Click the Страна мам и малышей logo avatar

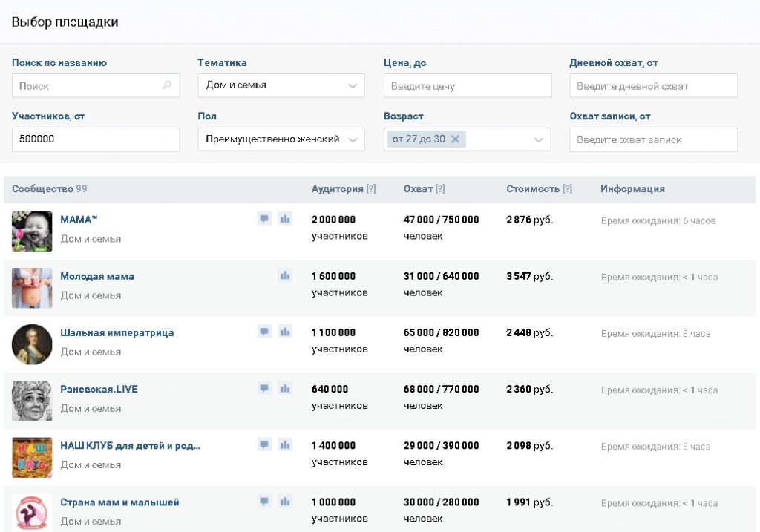pyautogui.click(x=32, y=513)
